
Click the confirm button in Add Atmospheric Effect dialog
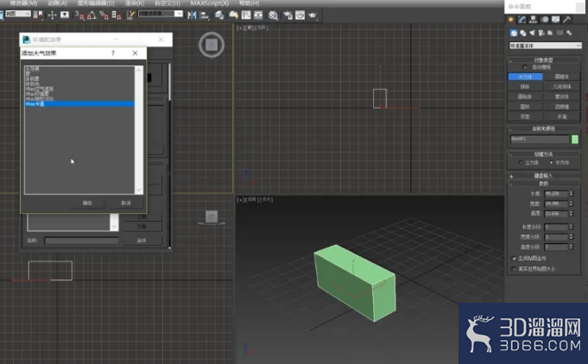coord(87,203)
